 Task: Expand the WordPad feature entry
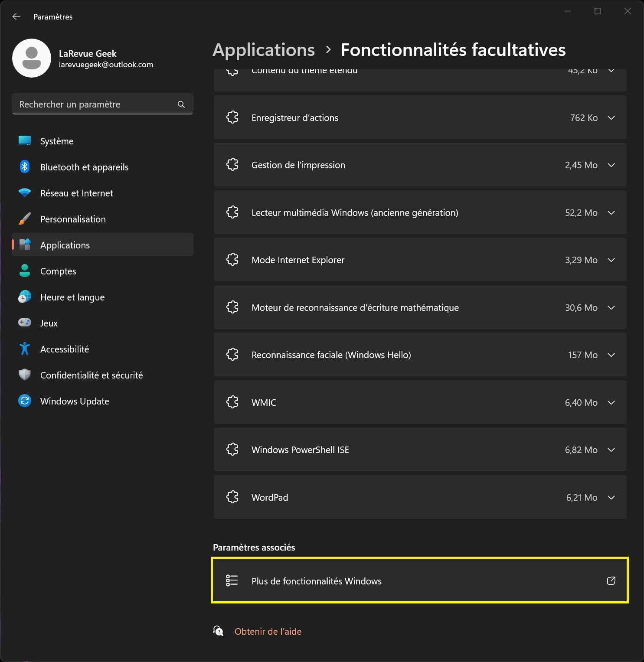[x=611, y=498]
